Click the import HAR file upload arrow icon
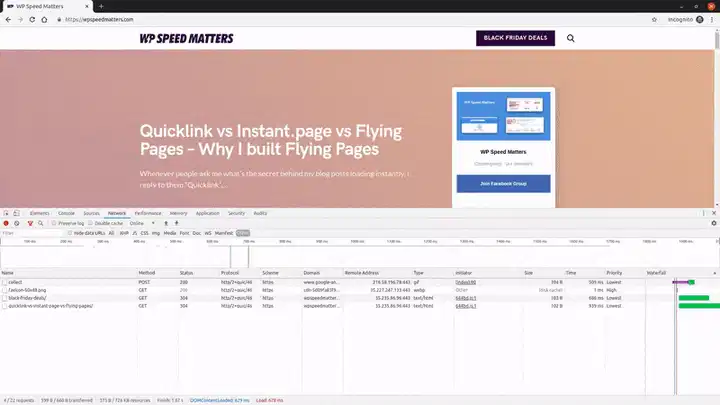Viewport: 720px width, 405px height. (x=166, y=223)
